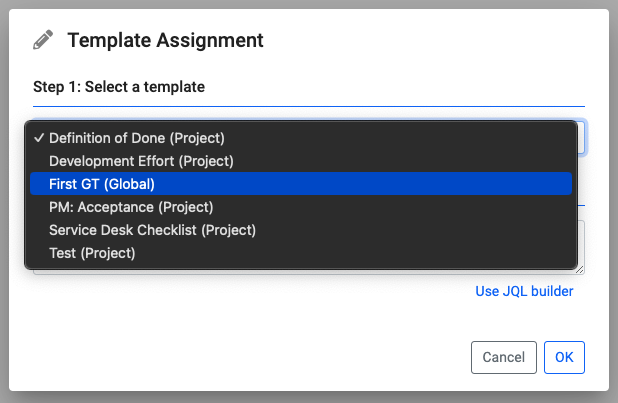Click the JQL text area bottom edge

(x=300, y=272)
